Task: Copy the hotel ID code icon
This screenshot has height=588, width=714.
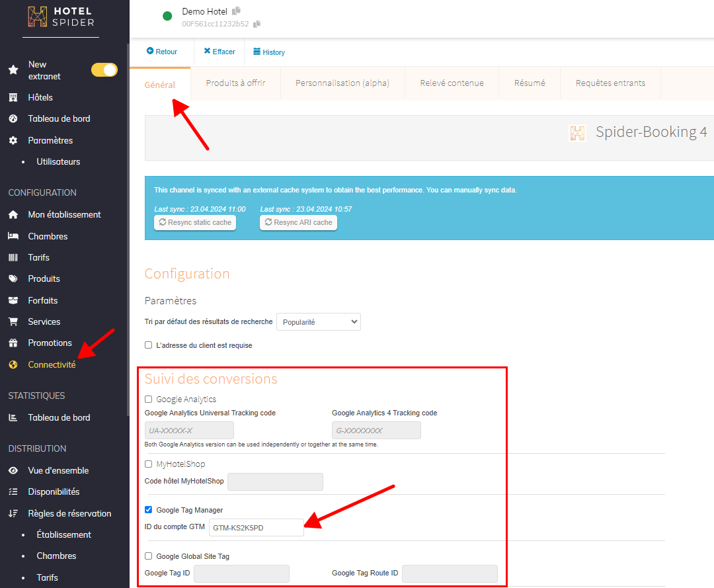Action: pos(257,24)
